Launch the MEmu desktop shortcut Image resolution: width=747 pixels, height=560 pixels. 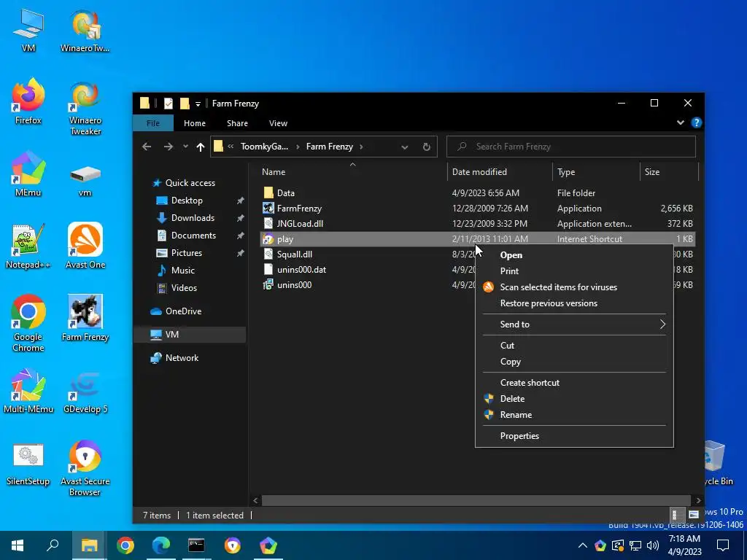click(28, 174)
